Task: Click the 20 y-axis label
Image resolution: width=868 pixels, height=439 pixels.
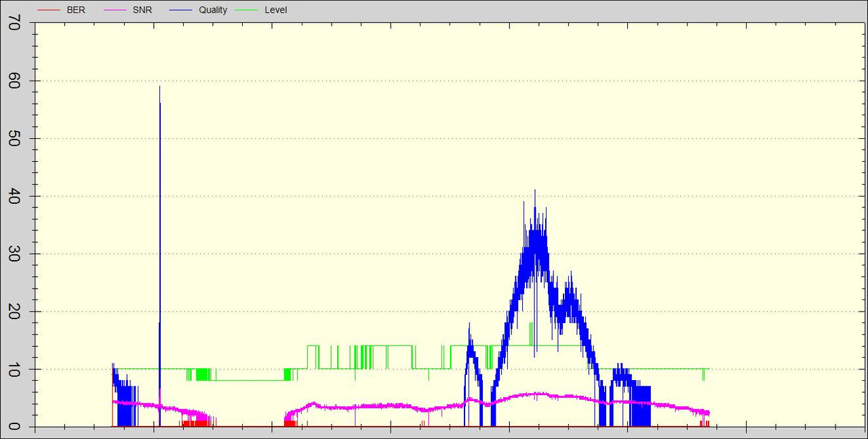Action: tap(13, 312)
